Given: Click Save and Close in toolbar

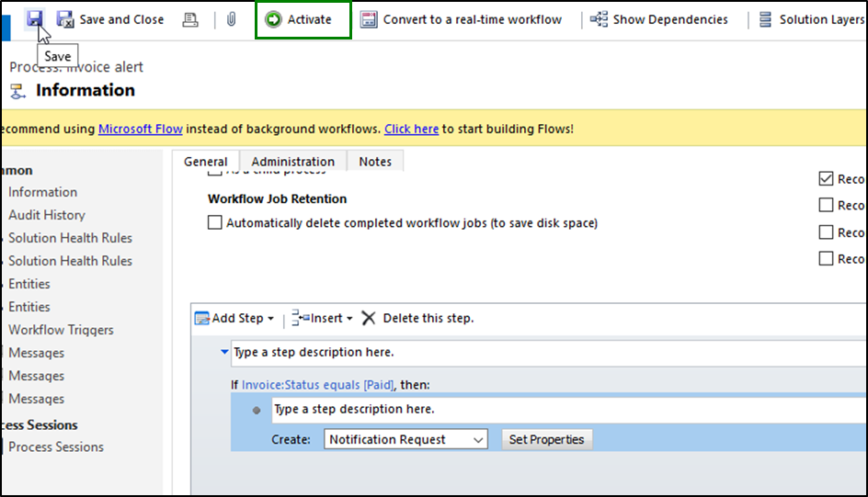Looking at the screenshot, I should (x=110, y=19).
